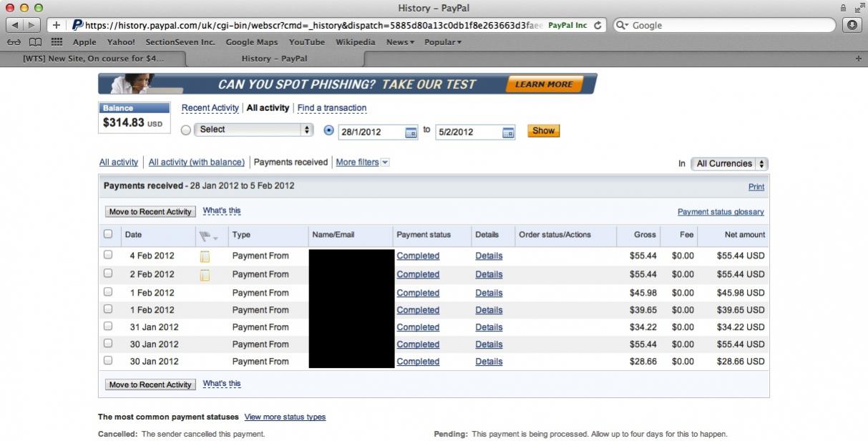Click the Yahoo! bookmark
Image resolution: width=868 pixels, height=441 pixels.
point(121,42)
